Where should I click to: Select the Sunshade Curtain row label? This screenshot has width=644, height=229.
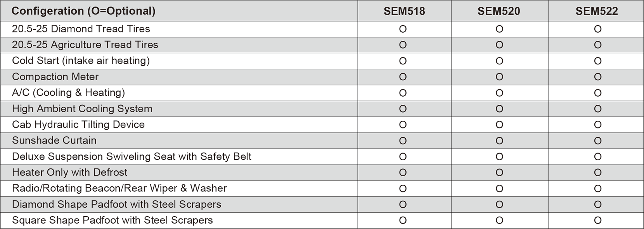tap(54, 141)
